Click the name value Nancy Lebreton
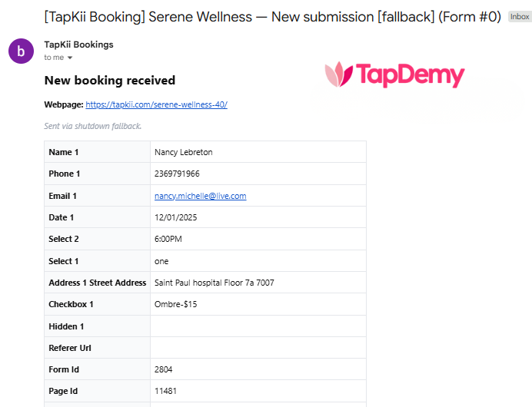Image resolution: width=532 pixels, height=407 pixels. [183, 152]
